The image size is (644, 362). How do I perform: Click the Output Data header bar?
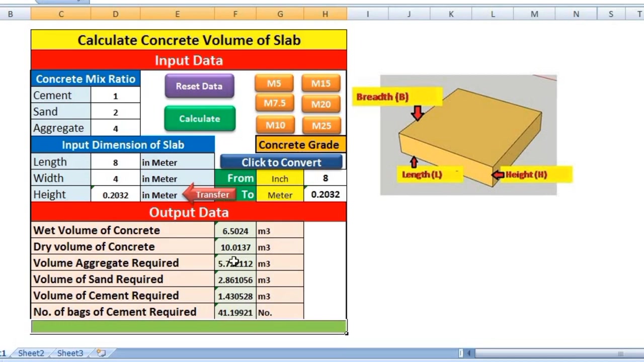coord(189,212)
